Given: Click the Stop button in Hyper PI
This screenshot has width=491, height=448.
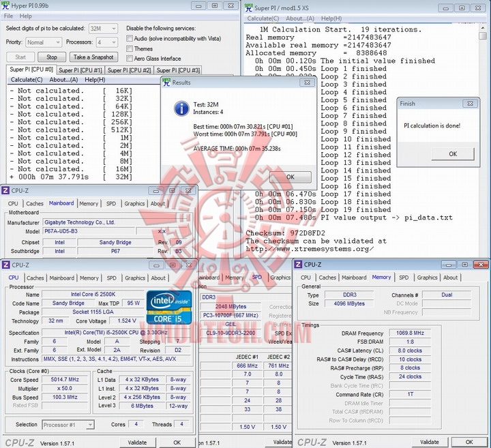Looking at the screenshot, I should [x=52, y=57].
